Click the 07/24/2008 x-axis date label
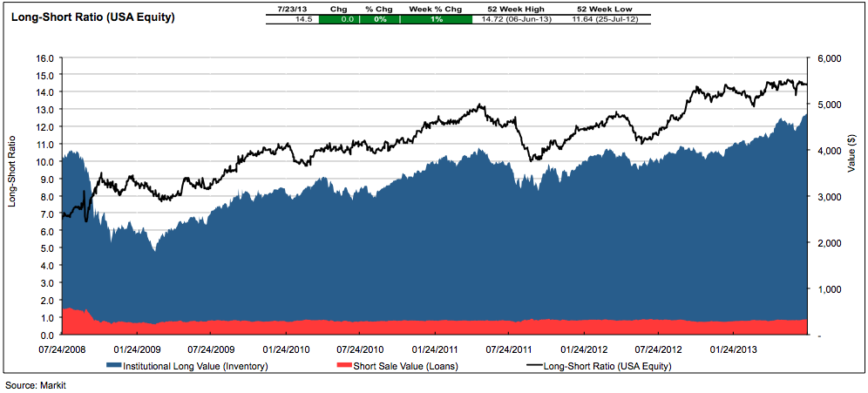868x393 pixels. coord(63,349)
